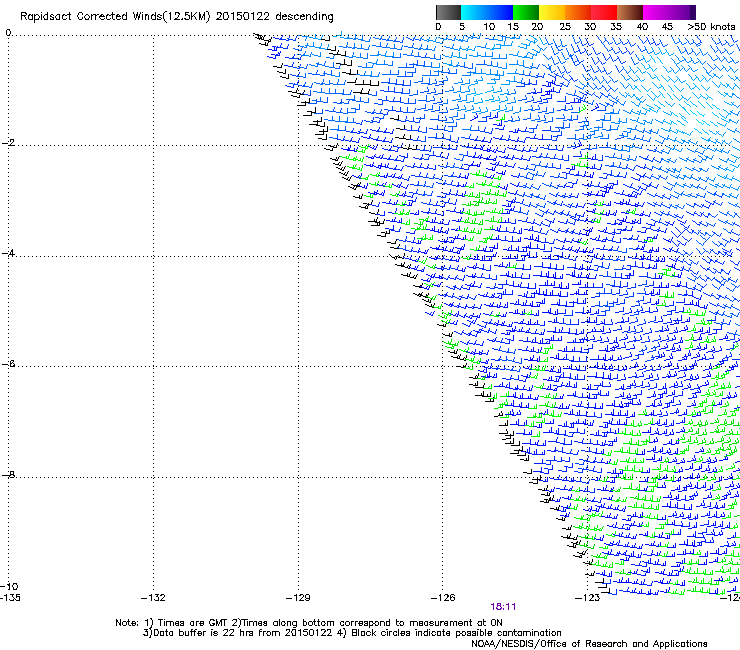Image resolution: width=740 pixels, height=650 pixels.
Task: Click the title 'Rapidscat Corrected Winds(12.5KM)'
Action: click(x=115, y=17)
